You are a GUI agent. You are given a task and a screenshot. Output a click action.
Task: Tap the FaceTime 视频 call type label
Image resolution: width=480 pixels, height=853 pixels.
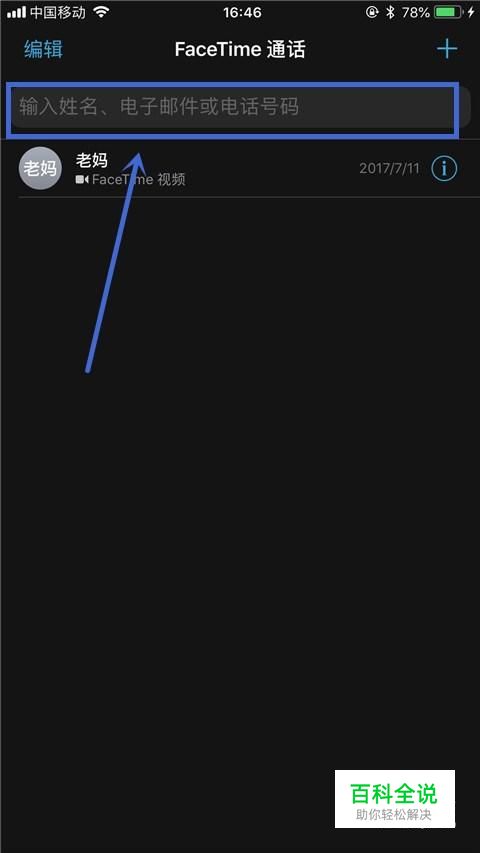point(138,180)
